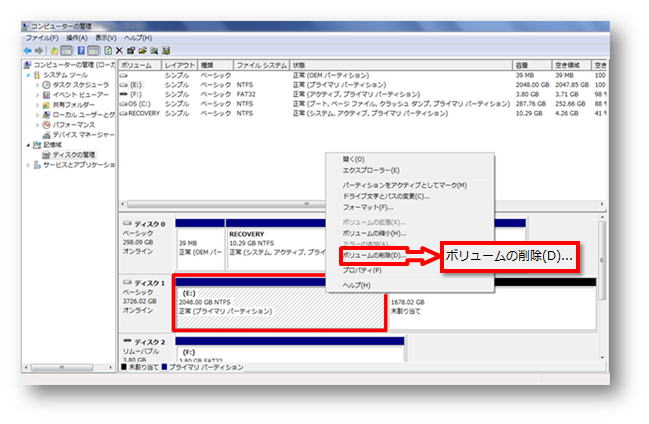Sort by the ファイル システム column header

[x=262, y=65]
